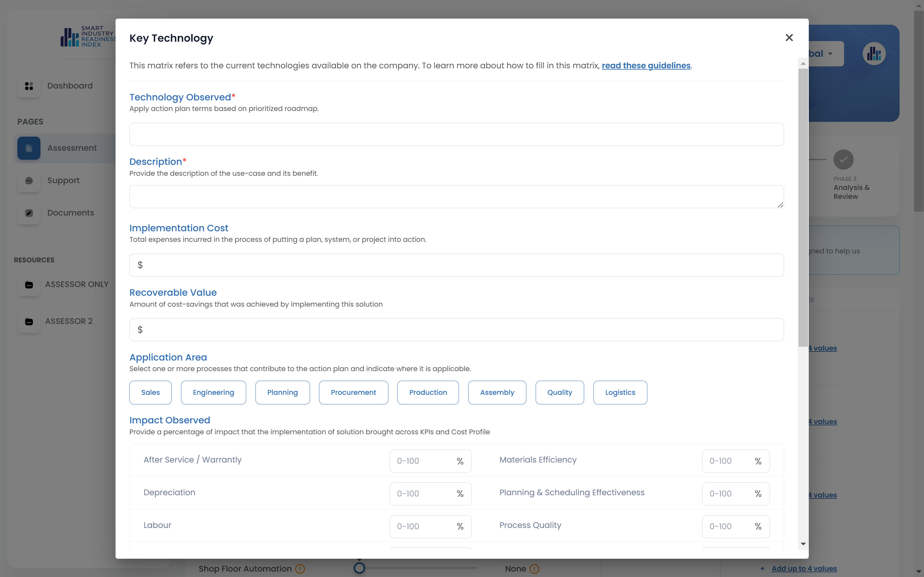Click the Support chat icon

pyautogui.click(x=29, y=181)
